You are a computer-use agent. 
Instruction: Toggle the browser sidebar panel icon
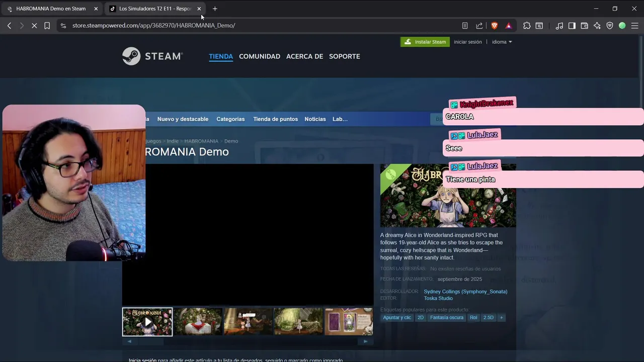(x=572, y=26)
